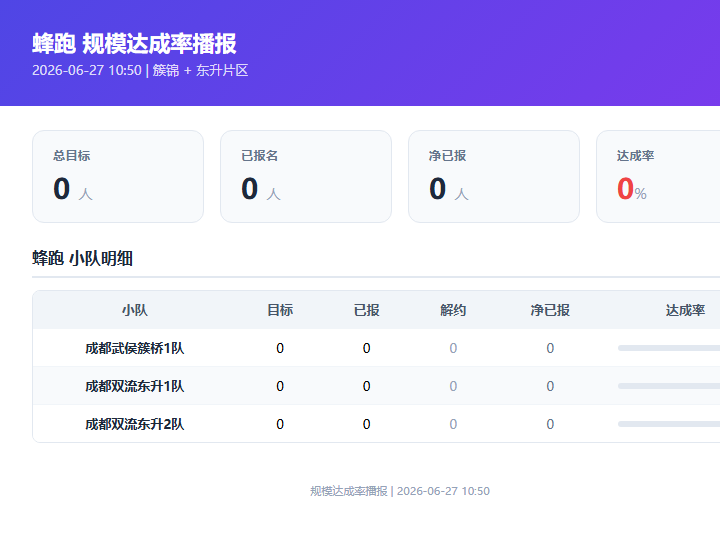
Task: Click the 总目标 summary card
Action: tap(118, 176)
